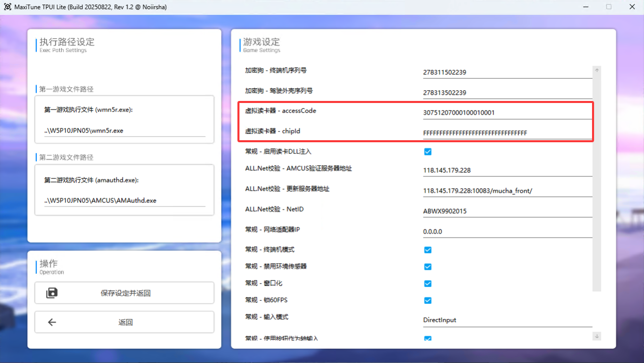
Task: Click the back arrow icon
Action: click(52, 322)
